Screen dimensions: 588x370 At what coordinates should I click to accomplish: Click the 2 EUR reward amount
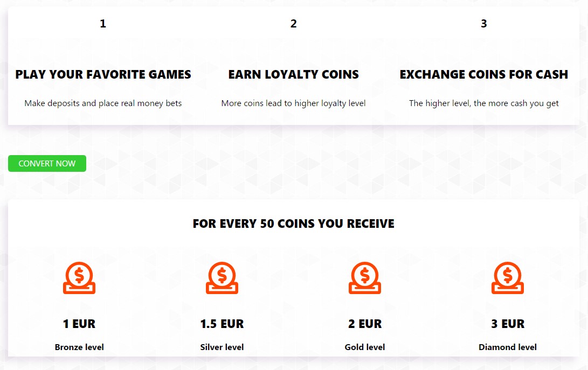pyautogui.click(x=365, y=324)
